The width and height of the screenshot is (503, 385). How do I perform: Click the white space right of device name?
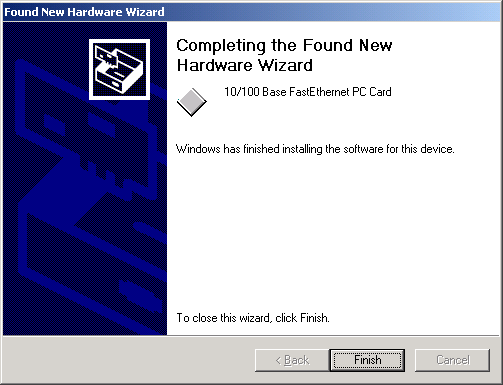[445, 92]
